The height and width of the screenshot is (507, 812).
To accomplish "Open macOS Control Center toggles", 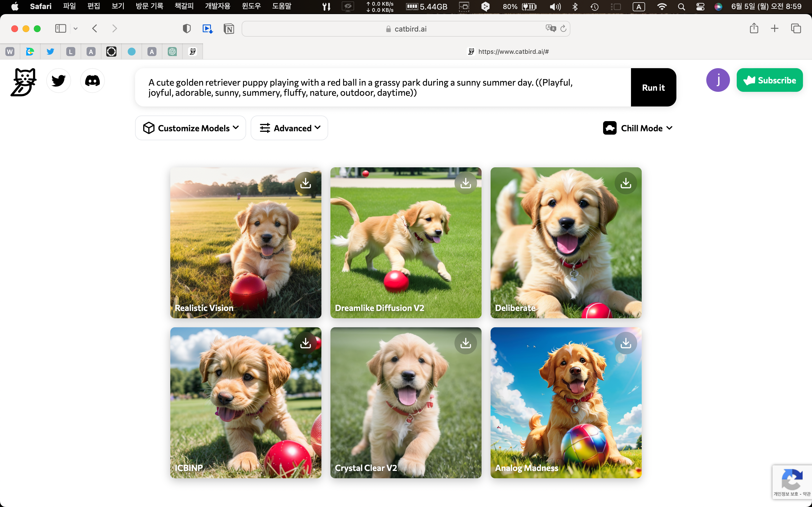I will 700,6.
